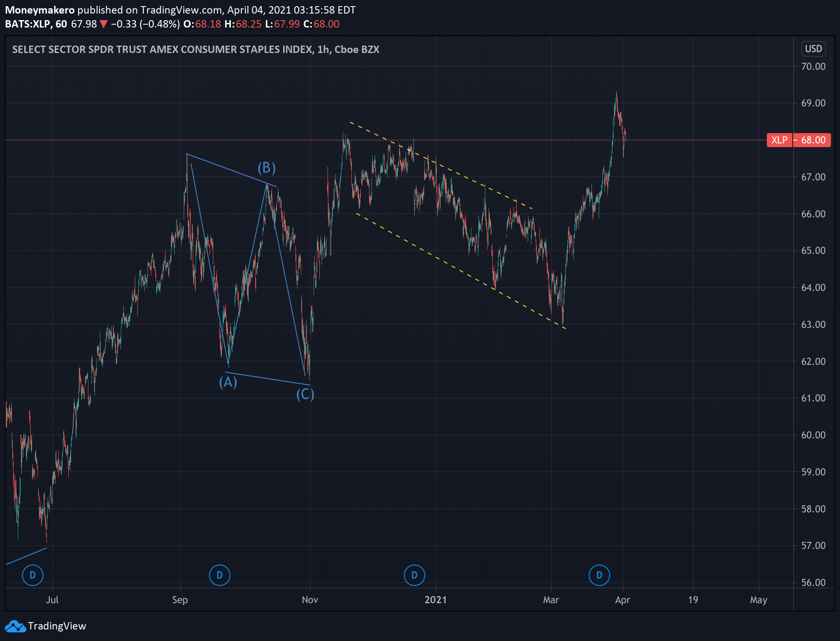Image resolution: width=840 pixels, height=641 pixels.
Task: Click the dividend marker near Jul
Action: (x=32, y=575)
